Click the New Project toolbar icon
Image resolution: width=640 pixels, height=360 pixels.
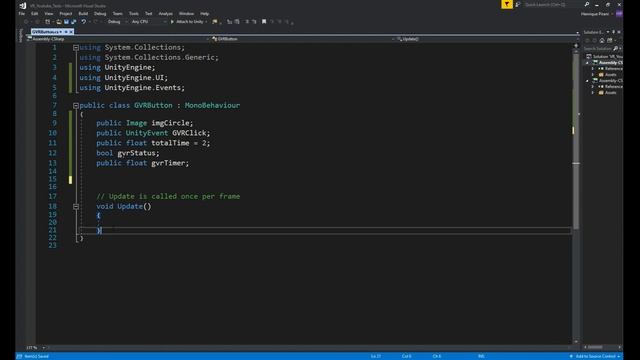coord(48,22)
